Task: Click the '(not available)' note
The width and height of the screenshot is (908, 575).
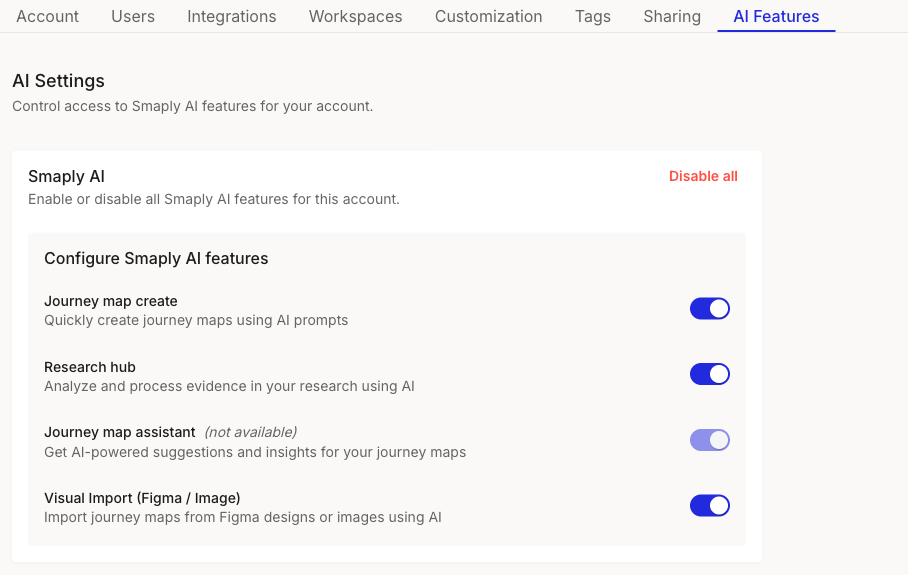Action: [x=251, y=433]
